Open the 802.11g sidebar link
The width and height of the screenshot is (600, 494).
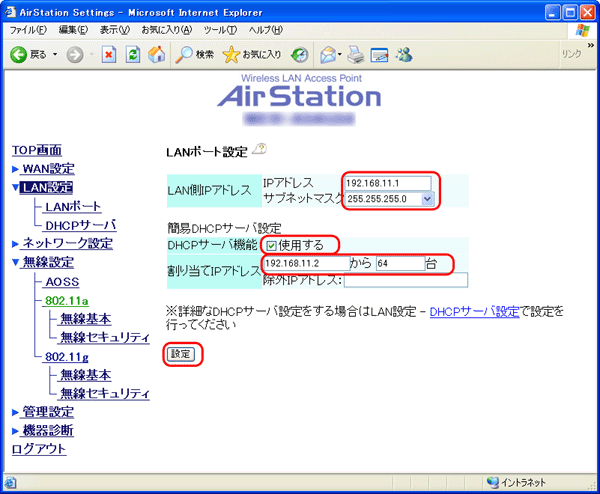coord(67,357)
